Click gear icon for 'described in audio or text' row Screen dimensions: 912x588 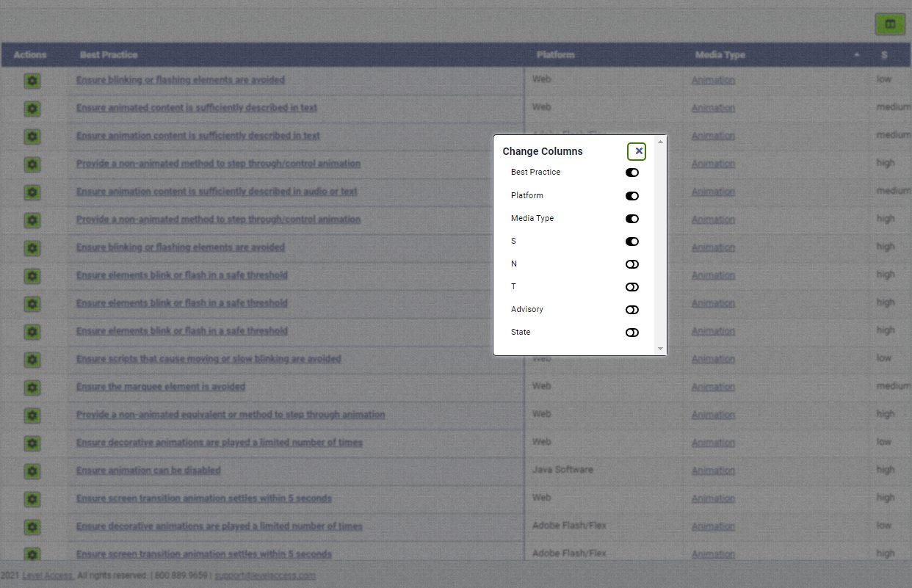click(x=32, y=192)
